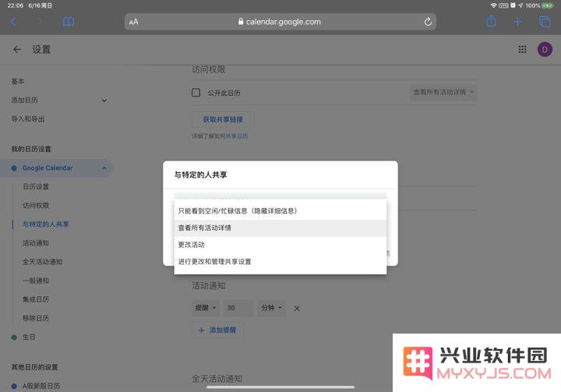Open Google apps grid
This screenshot has width=561, height=392.
tap(522, 49)
